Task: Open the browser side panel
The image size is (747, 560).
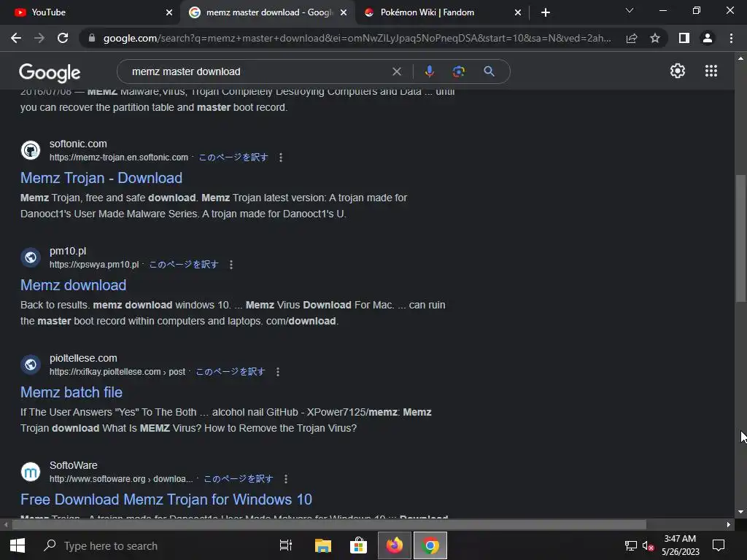Action: pyautogui.click(x=684, y=38)
